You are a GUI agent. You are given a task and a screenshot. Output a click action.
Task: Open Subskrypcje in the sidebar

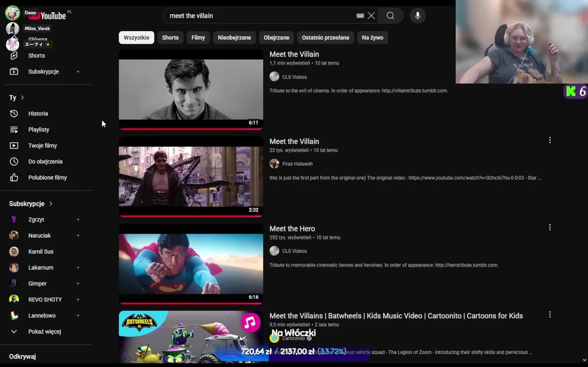(43, 71)
